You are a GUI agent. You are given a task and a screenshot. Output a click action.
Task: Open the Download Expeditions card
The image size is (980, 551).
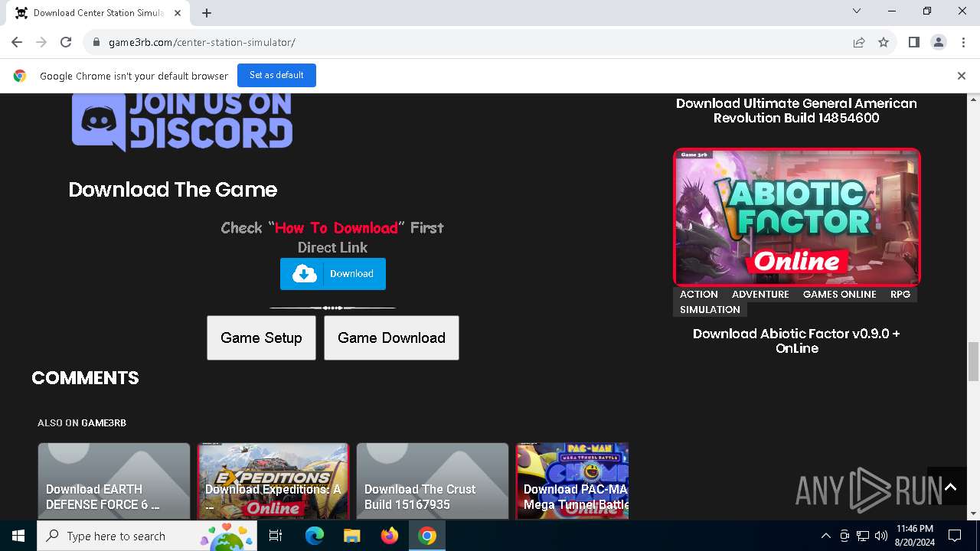click(273, 481)
